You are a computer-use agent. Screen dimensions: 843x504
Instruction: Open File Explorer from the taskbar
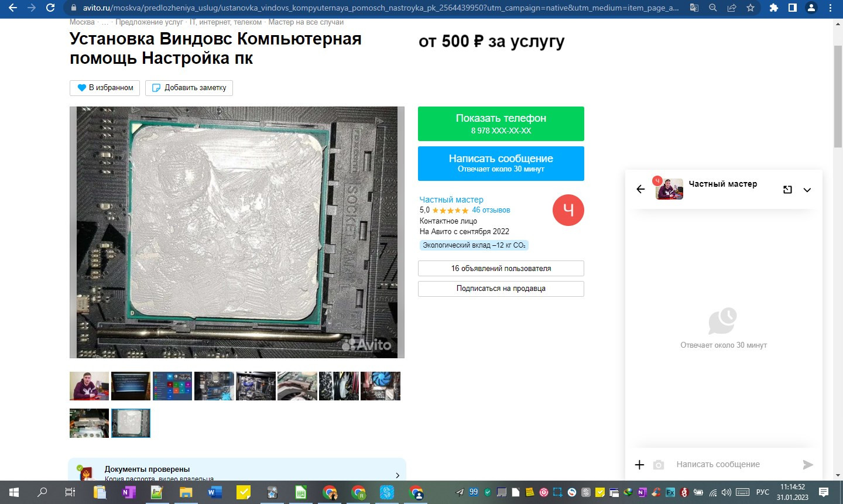186,492
